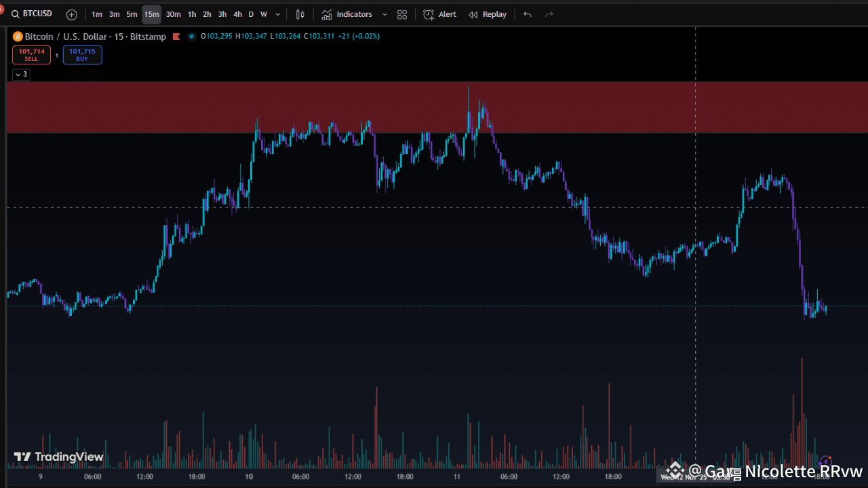Select the 3h timeframe

click(x=222, y=14)
